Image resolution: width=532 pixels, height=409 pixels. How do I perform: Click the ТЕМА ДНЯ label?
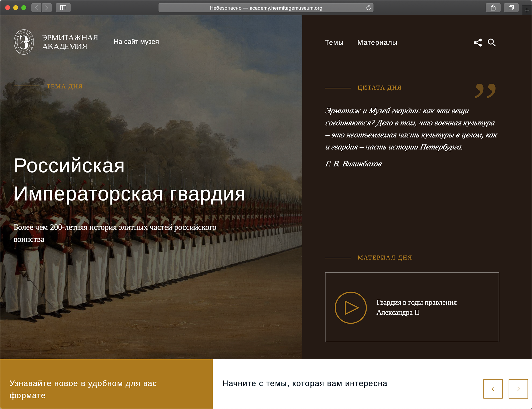pyautogui.click(x=64, y=86)
